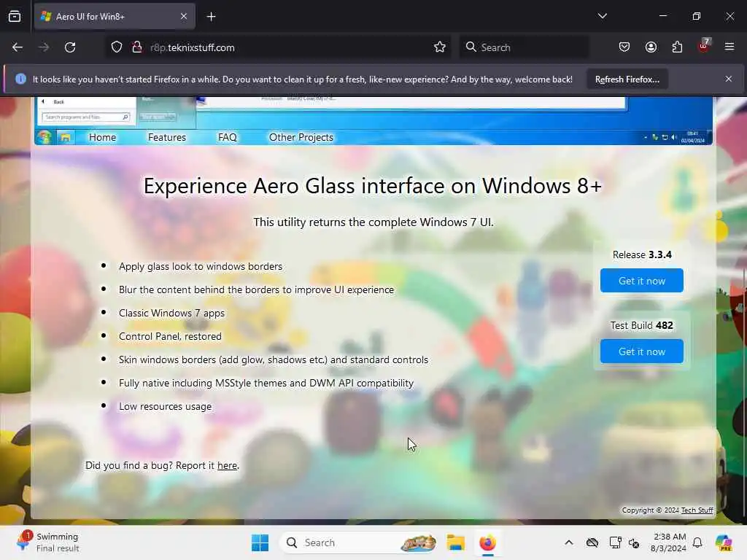Reload the current page

[x=70, y=47]
